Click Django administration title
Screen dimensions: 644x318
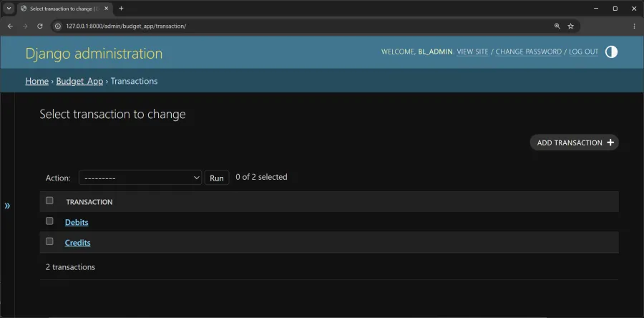point(94,54)
